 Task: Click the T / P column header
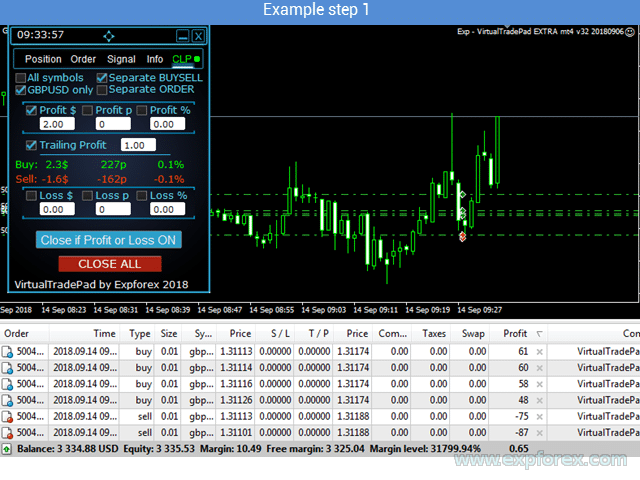313,333
